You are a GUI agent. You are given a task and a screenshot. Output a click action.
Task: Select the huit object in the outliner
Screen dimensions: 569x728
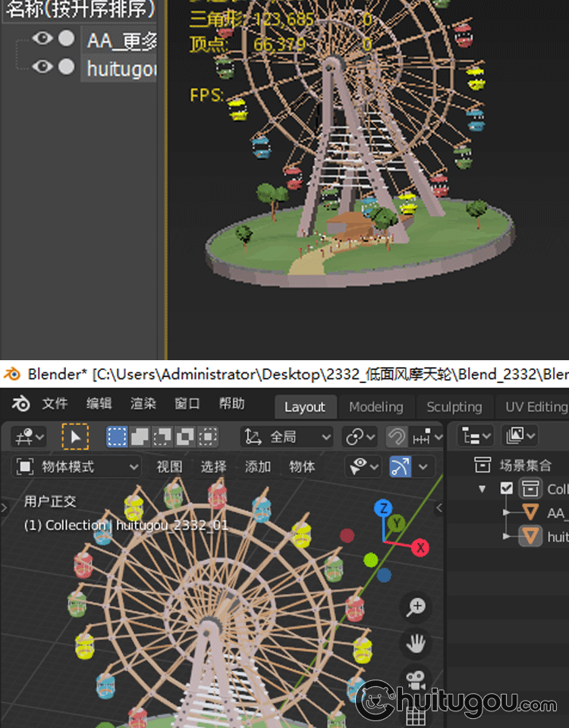point(557,537)
